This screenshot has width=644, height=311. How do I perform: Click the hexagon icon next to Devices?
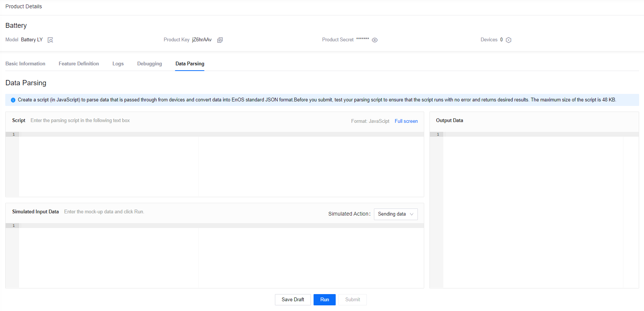(508, 40)
